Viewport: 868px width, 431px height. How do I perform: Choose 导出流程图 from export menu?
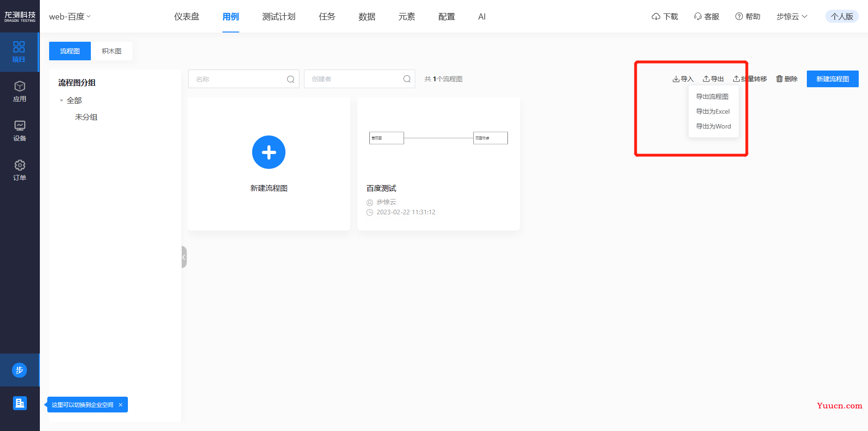713,96
